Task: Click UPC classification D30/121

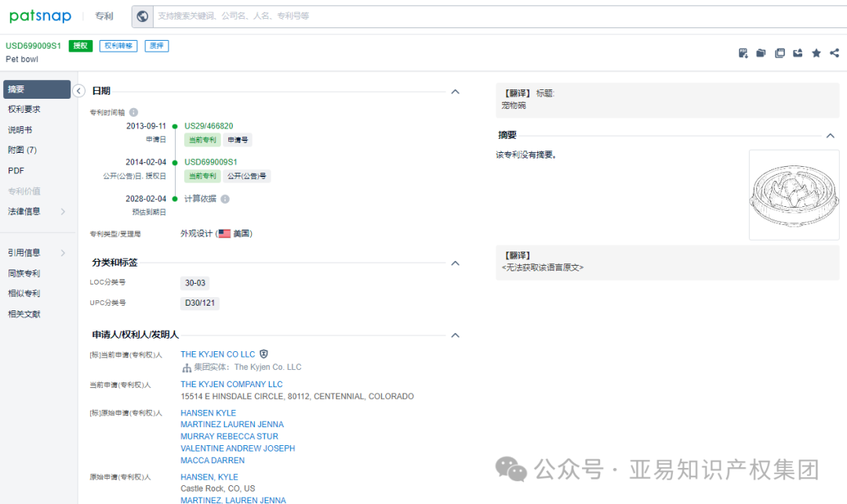Action: [x=200, y=303]
